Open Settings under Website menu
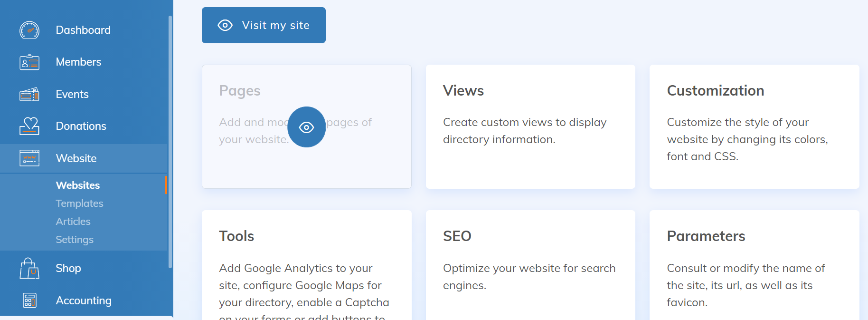The height and width of the screenshot is (320, 868). tap(75, 240)
